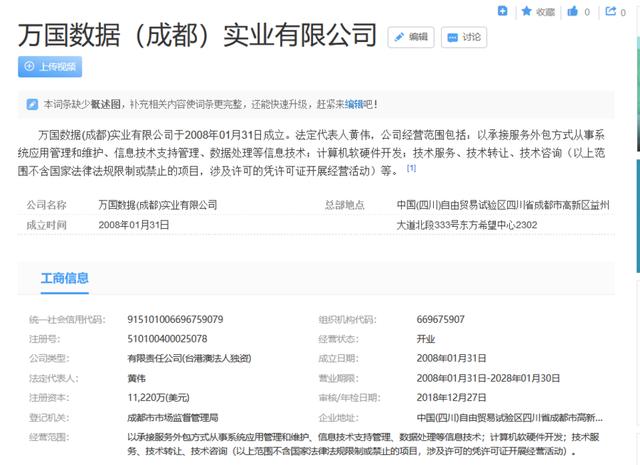Image resolution: width=640 pixels, height=465 pixels.
Task: Click the like count next to thumbs-up
Action: [x=587, y=12]
